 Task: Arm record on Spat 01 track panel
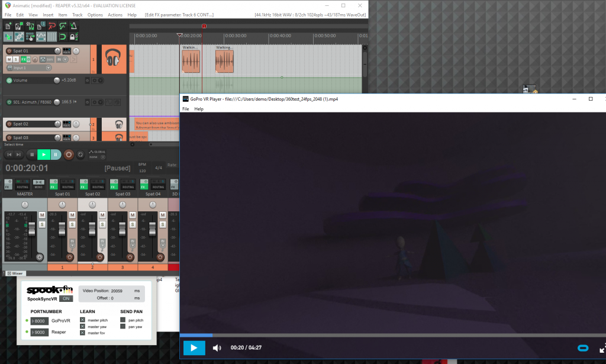[x=9, y=51]
